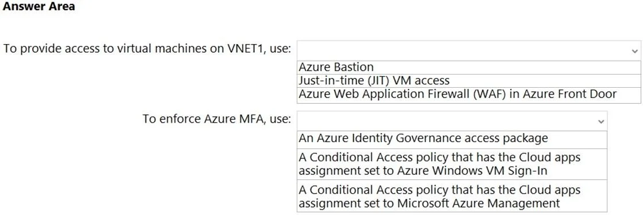Pick the Azure Identity Governance access package
The height and width of the screenshot is (215, 644).
tap(452, 139)
